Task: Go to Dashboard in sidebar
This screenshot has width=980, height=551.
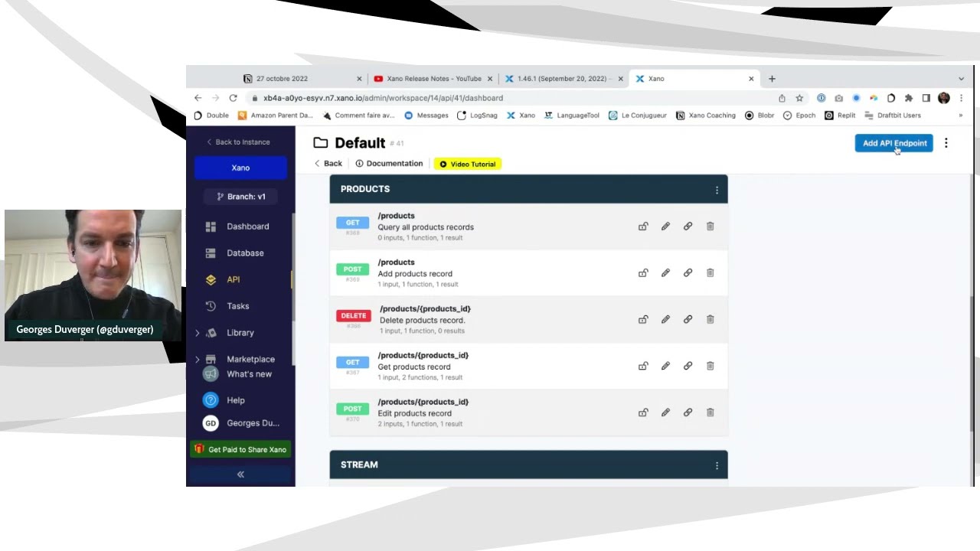Action: tap(247, 227)
